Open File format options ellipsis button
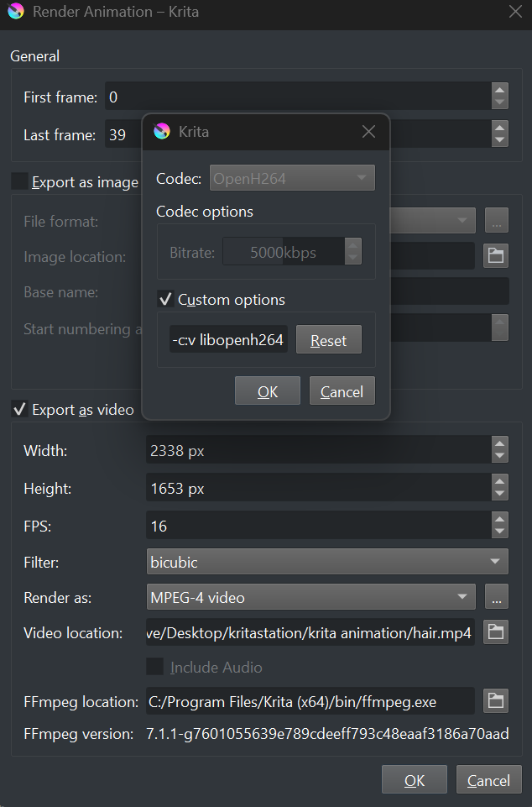This screenshot has width=532, height=807. pyautogui.click(x=496, y=221)
